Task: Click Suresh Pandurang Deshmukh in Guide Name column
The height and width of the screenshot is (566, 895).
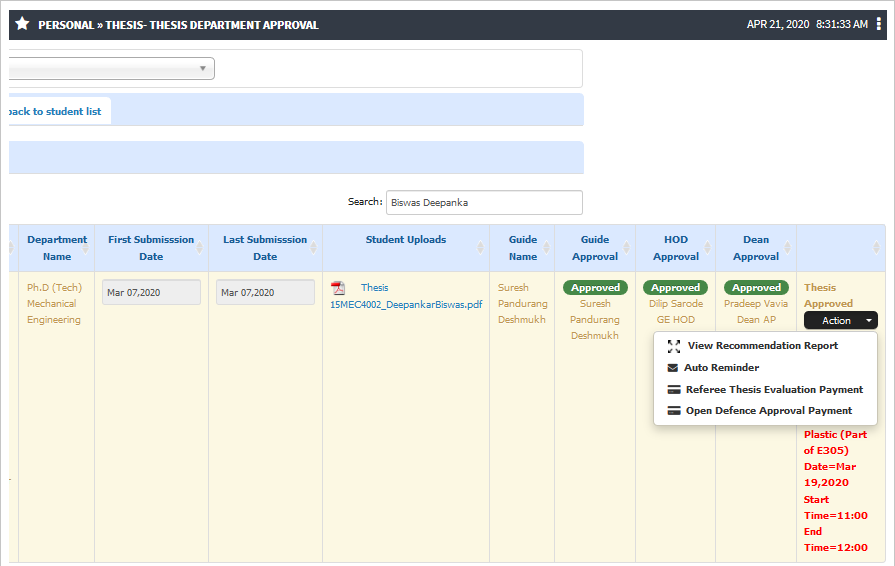Action: pos(522,304)
